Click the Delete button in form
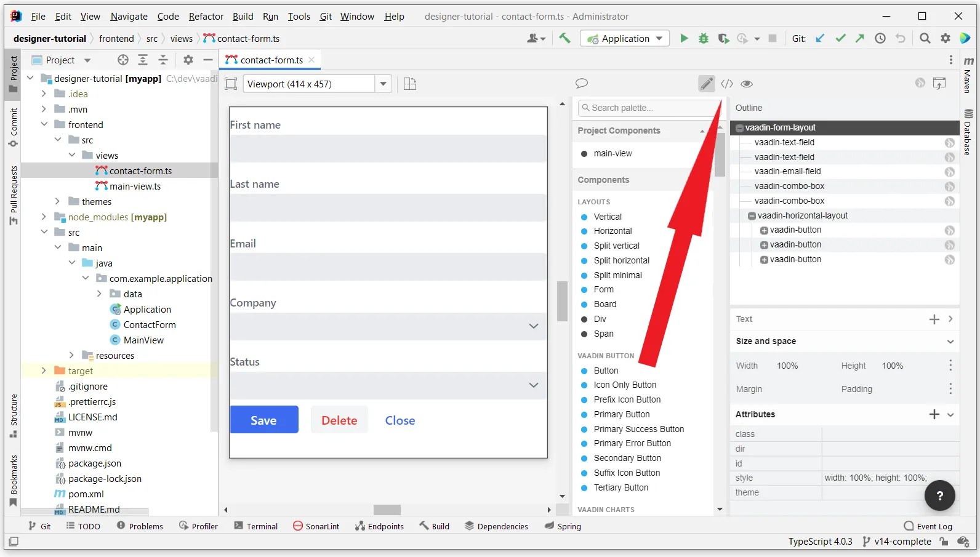980x557 pixels. pos(339,420)
